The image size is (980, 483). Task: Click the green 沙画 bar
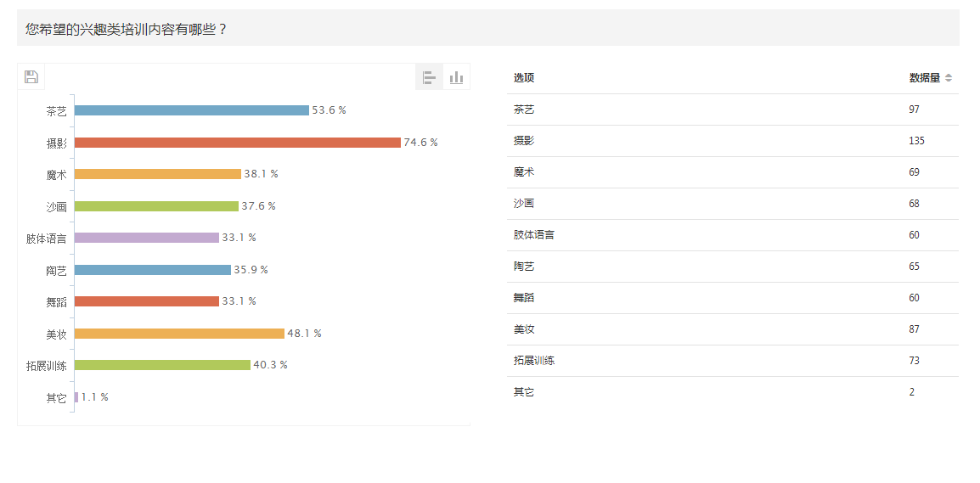[x=157, y=206]
